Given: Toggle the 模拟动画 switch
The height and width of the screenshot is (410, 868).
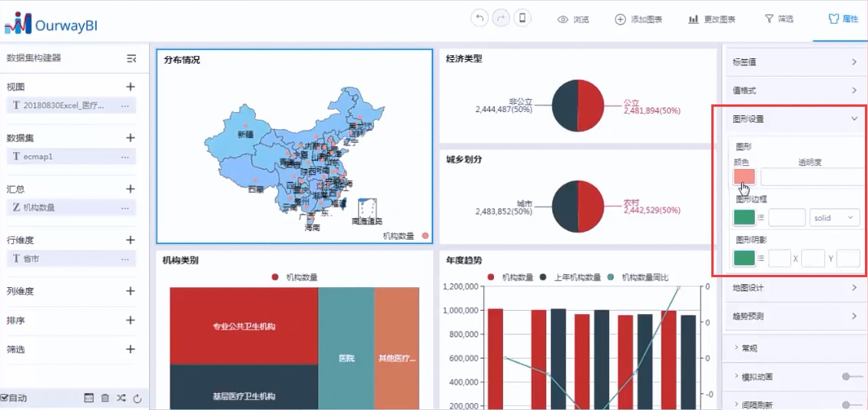Looking at the screenshot, I should click(x=852, y=377).
